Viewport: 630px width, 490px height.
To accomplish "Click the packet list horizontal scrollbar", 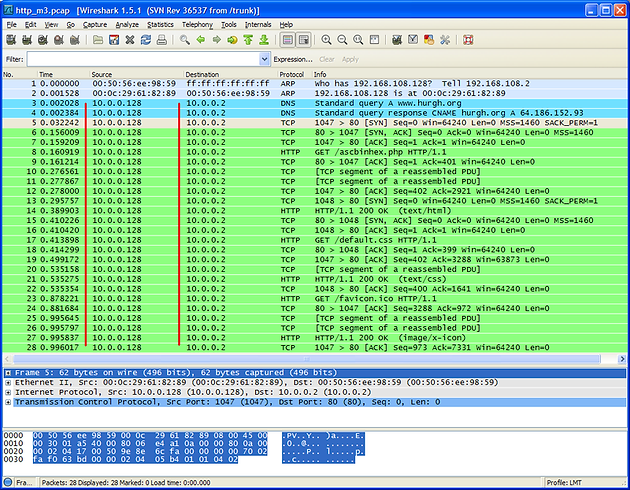I will point(307,359).
